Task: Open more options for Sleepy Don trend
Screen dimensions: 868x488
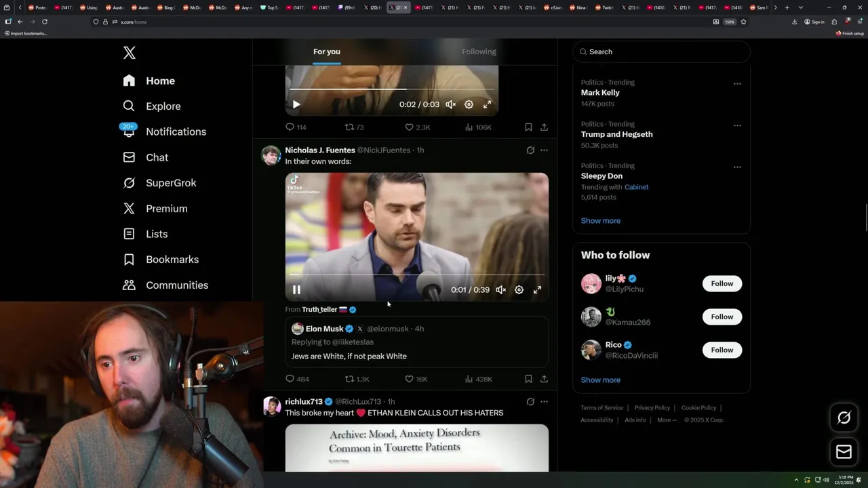Action: point(737,167)
